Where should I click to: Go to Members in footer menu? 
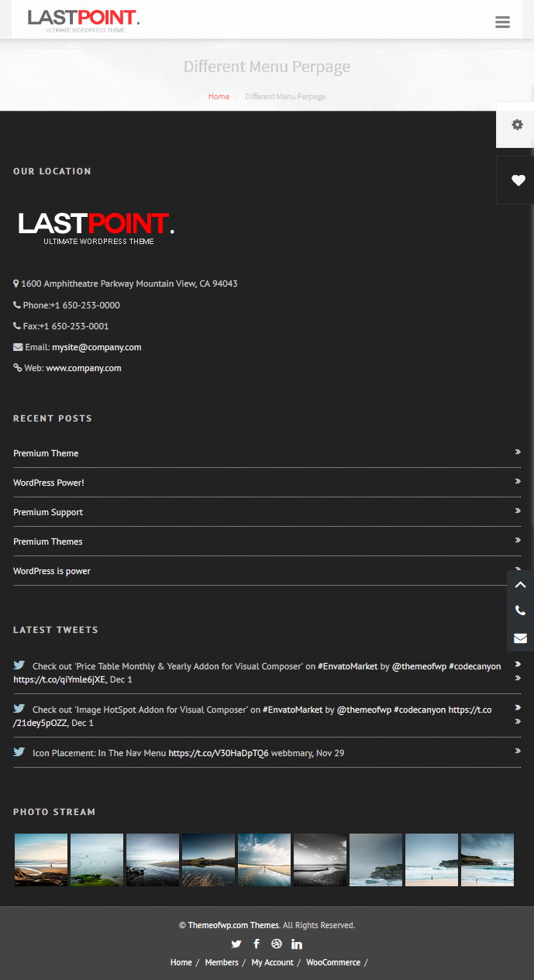click(x=222, y=962)
